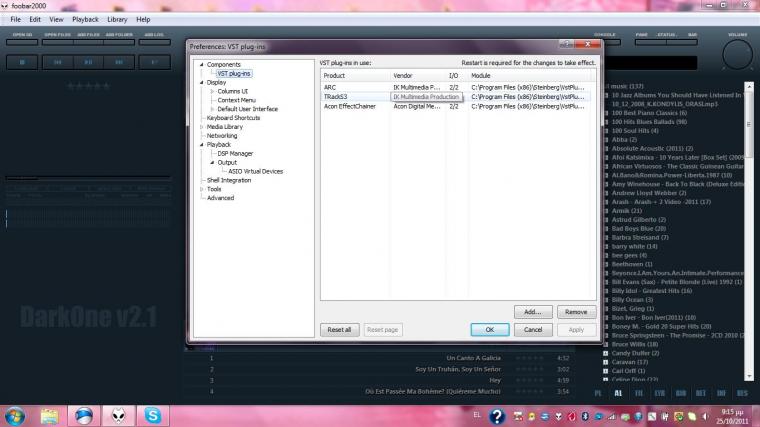Click the Play/Pause button

(88, 63)
